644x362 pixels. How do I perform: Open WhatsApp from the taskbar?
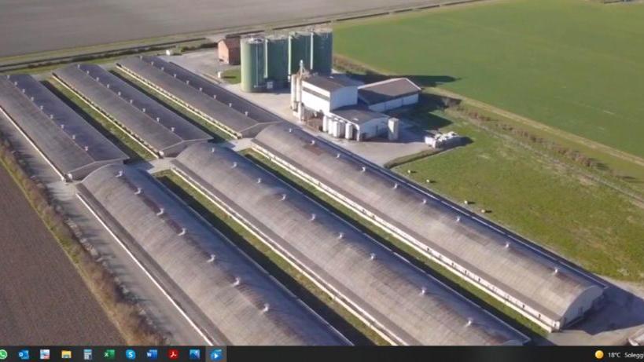click(x=3, y=354)
